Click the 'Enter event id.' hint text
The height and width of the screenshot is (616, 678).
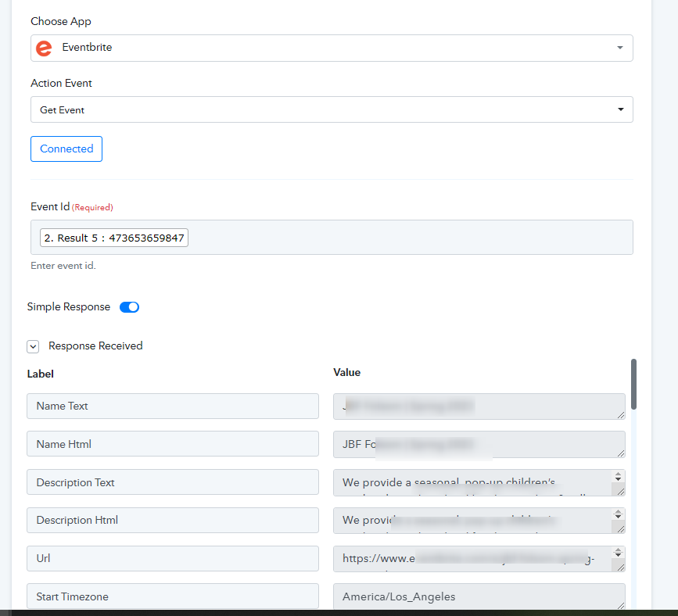63,266
